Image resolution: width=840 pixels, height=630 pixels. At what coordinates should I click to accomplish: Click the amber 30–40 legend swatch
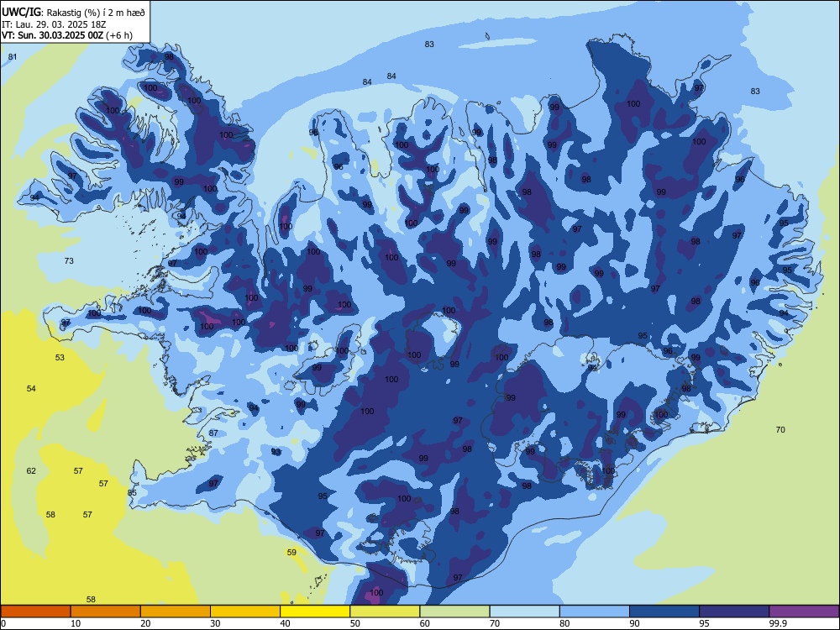coord(245,612)
